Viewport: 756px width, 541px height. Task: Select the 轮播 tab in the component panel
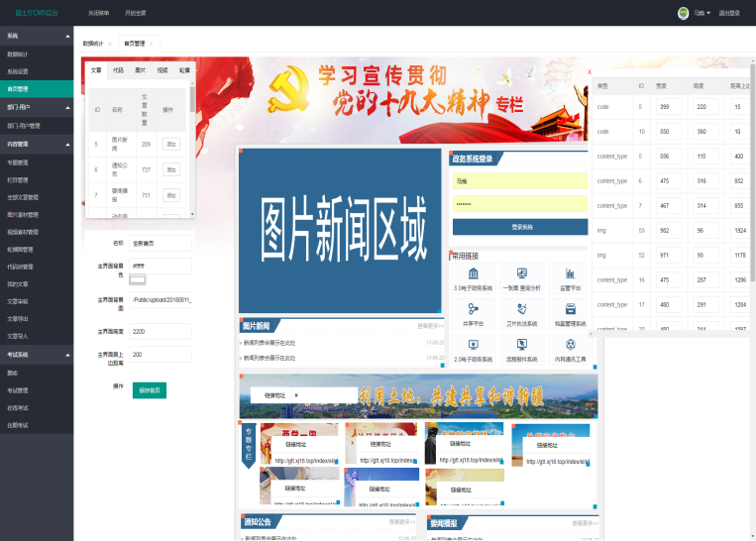184,70
